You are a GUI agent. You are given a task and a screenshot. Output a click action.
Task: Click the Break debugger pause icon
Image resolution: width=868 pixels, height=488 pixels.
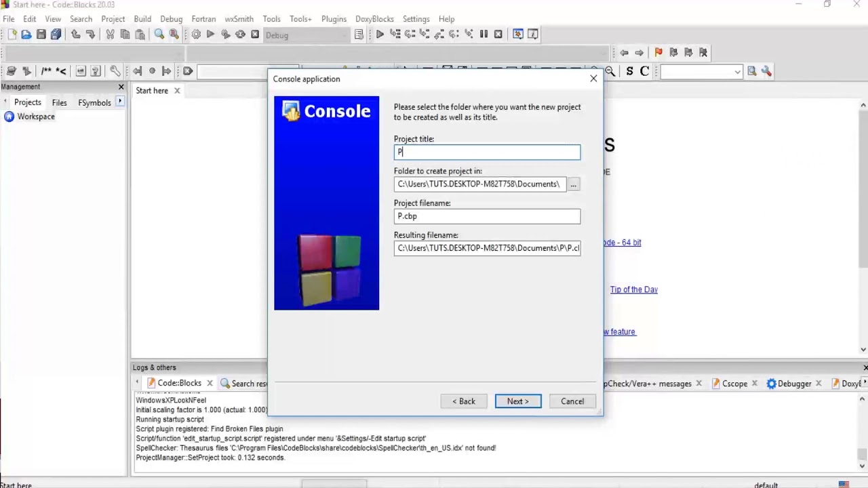tap(484, 35)
